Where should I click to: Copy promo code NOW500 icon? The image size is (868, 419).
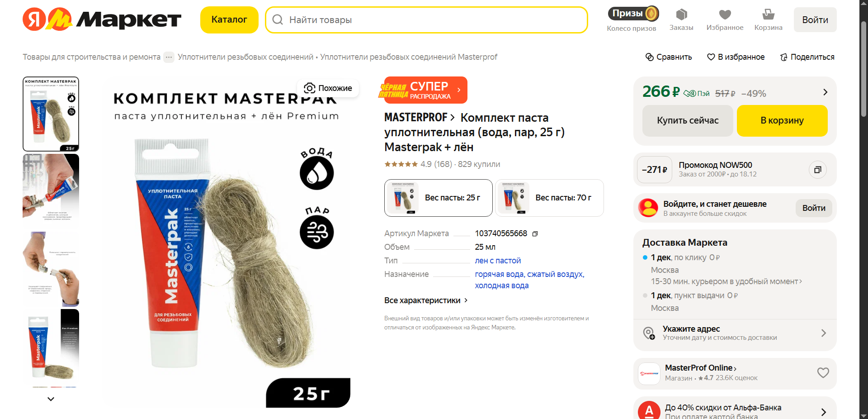pos(817,170)
